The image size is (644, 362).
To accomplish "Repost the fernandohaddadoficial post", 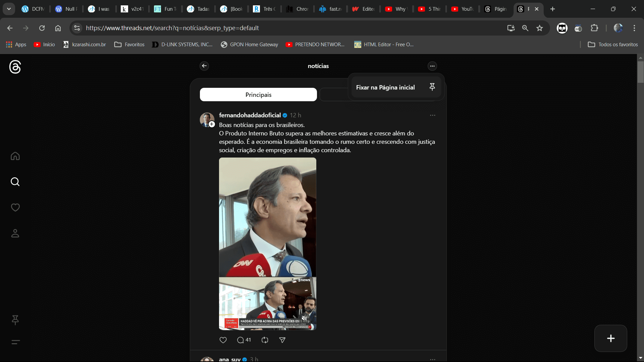I will [x=265, y=340].
